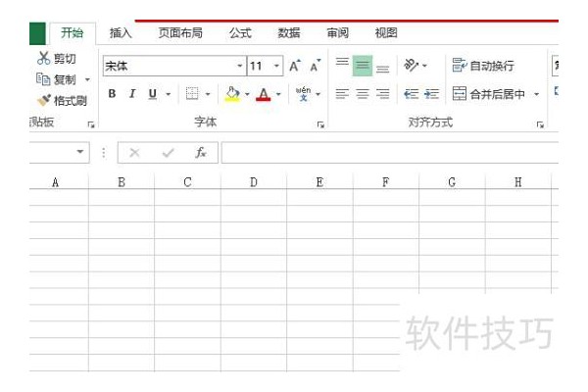Viewport: 588px width, 392px height.
Task: Decrease indent icon
Action: (412, 93)
